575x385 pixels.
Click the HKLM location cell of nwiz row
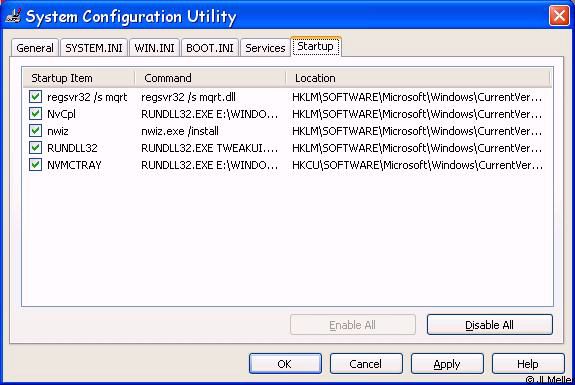pos(417,131)
